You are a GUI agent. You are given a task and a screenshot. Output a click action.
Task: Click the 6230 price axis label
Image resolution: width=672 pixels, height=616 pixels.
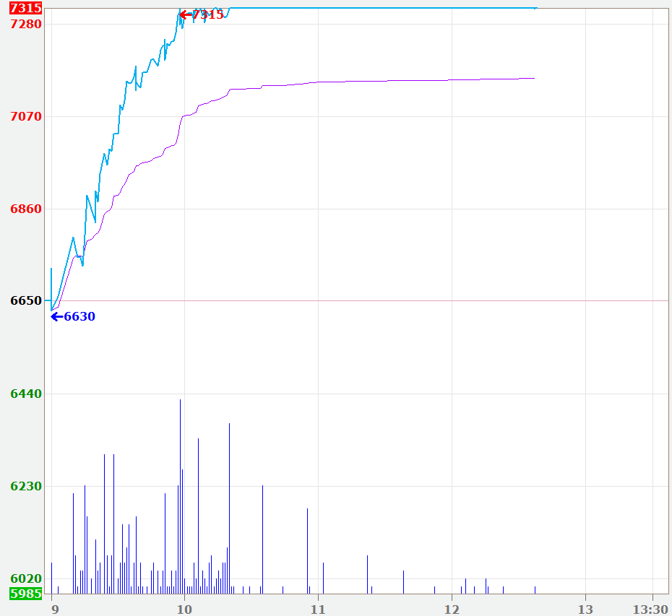pos(26,486)
